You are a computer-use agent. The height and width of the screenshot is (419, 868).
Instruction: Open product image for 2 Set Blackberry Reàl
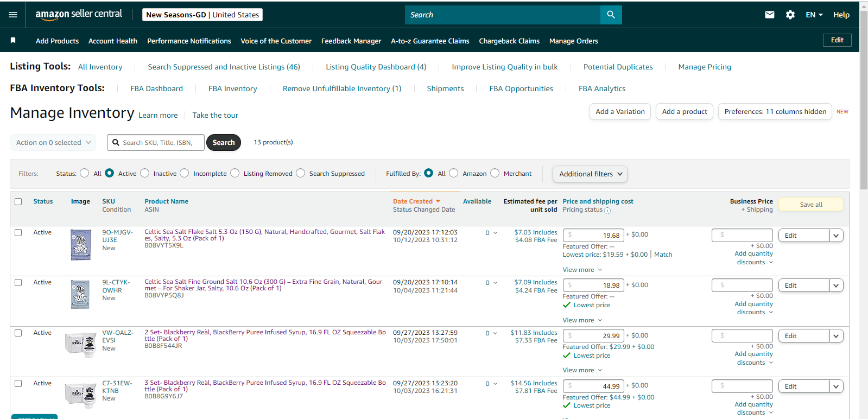tap(80, 345)
